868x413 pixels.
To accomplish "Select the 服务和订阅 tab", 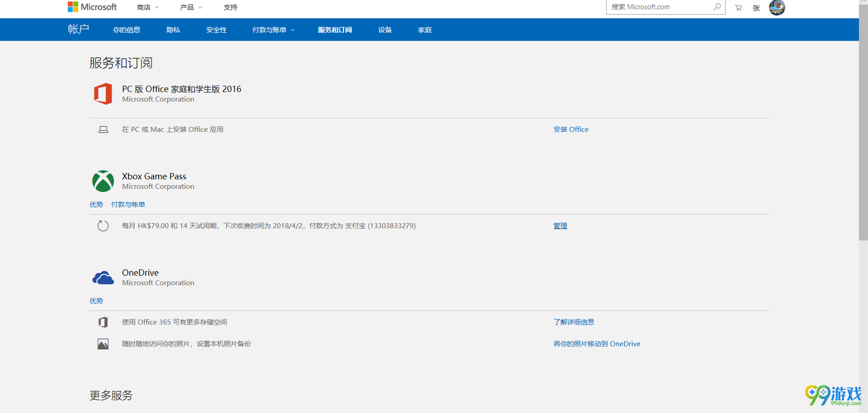I will point(335,30).
